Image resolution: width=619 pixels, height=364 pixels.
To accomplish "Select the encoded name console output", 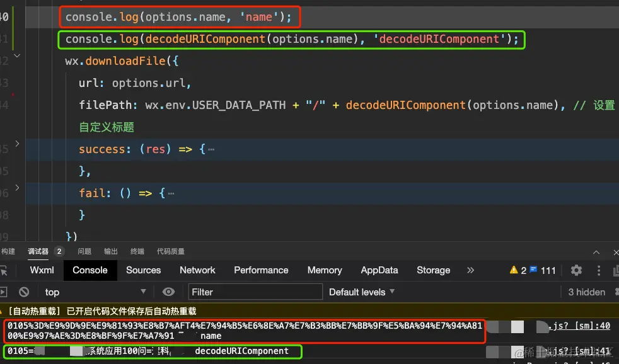I will [x=245, y=331].
